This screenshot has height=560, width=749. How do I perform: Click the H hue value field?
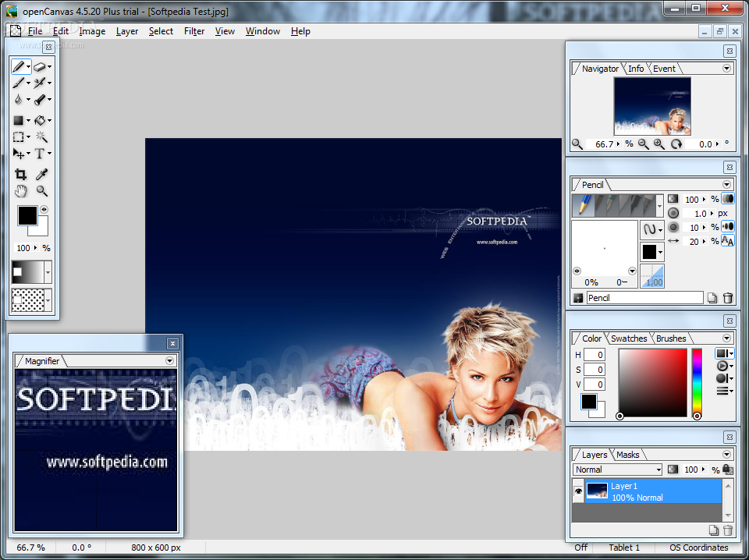coord(595,355)
